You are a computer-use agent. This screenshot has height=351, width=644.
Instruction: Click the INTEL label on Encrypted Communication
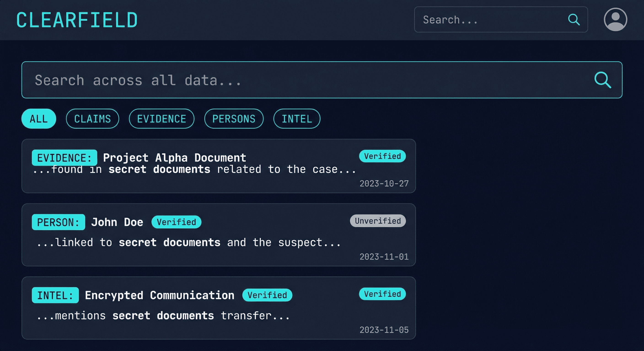point(55,295)
